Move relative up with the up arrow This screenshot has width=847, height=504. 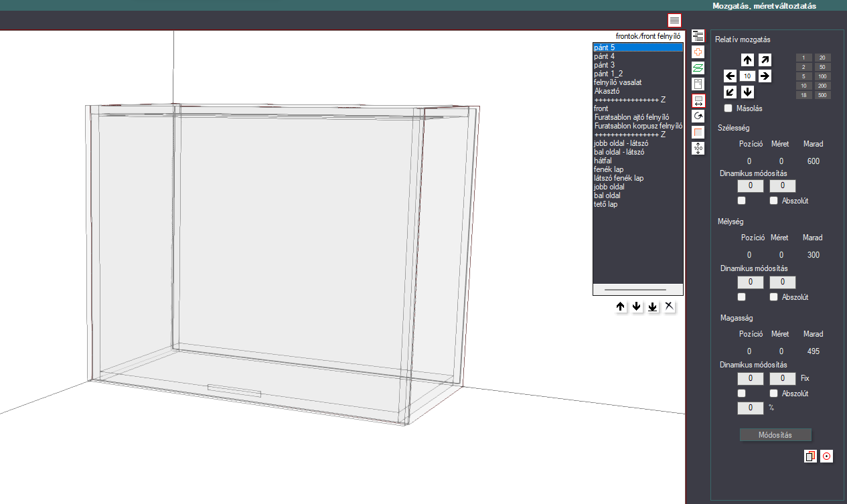coord(748,60)
